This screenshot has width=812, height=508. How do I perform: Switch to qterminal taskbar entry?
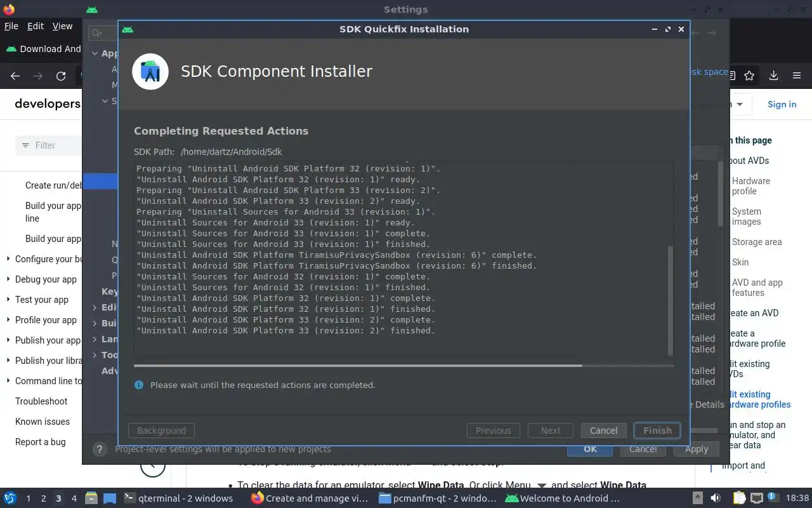(178, 498)
